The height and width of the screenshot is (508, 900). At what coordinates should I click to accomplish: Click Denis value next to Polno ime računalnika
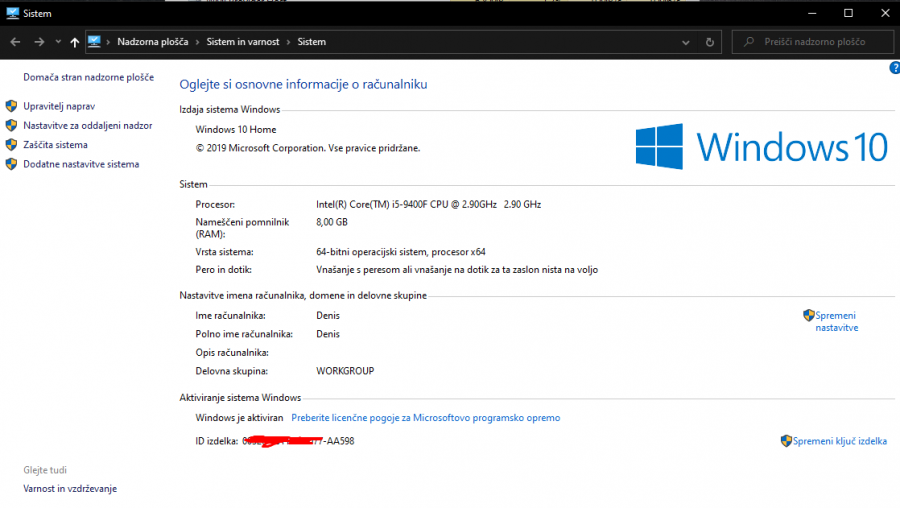pyautogui.click(x=328, y=334)
